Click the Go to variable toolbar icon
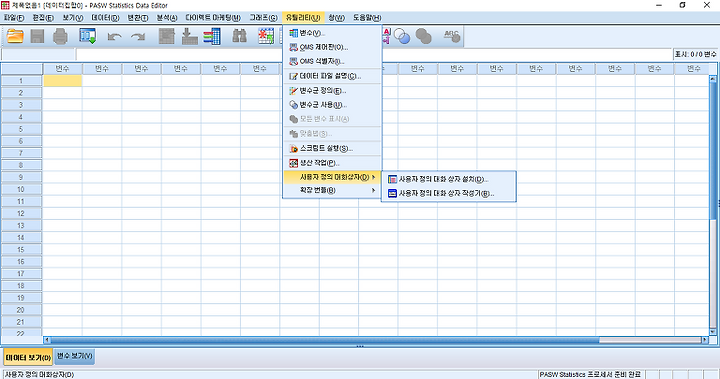Screen dimensions: 720x379 point(189,36)
